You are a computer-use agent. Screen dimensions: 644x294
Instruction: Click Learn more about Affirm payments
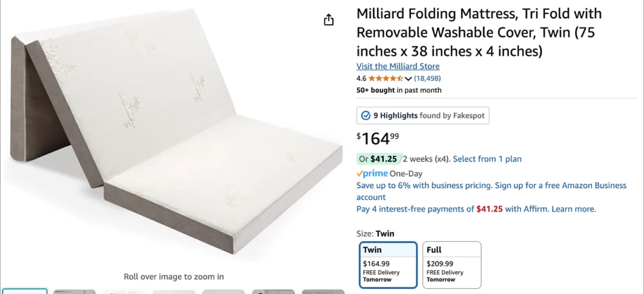573,209
